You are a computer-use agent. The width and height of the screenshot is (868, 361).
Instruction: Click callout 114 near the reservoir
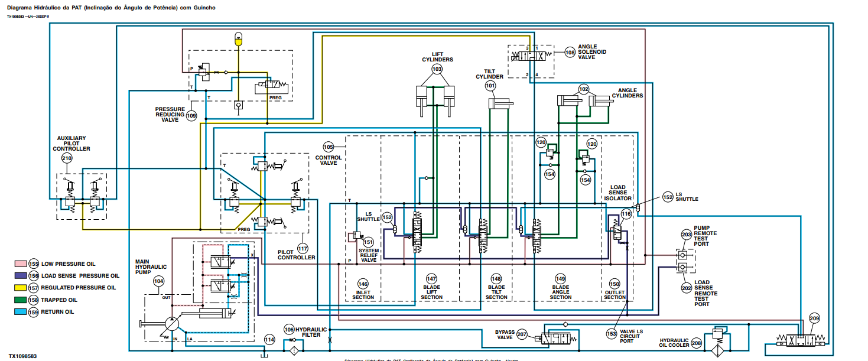click(269, 339)
